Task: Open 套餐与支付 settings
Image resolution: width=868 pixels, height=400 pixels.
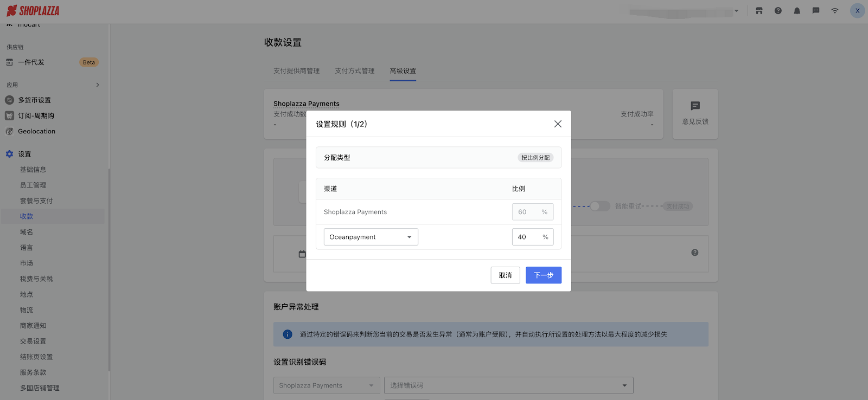Action: click(x=36, y=201)
